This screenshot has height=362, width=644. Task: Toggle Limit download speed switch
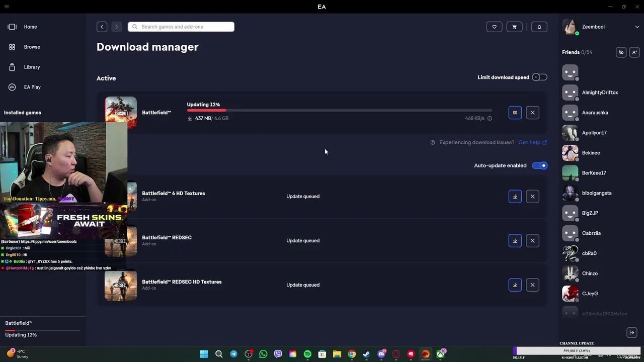[539, 77]
